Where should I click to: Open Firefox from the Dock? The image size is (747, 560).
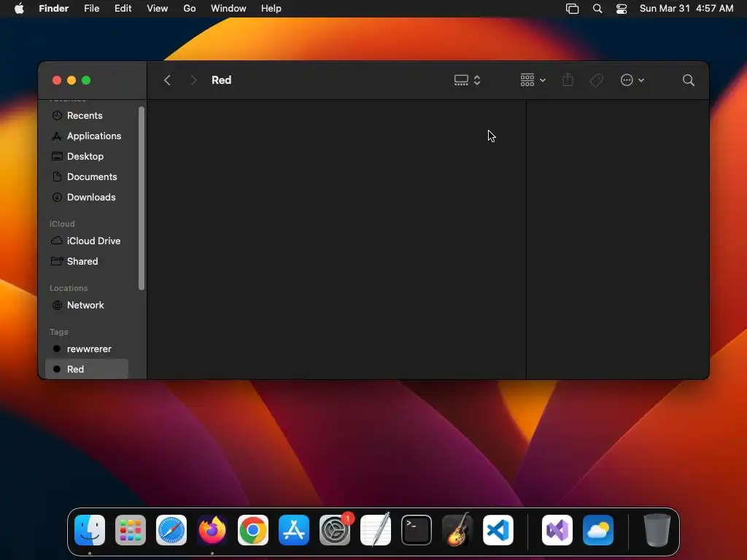[x=212, y=529]
